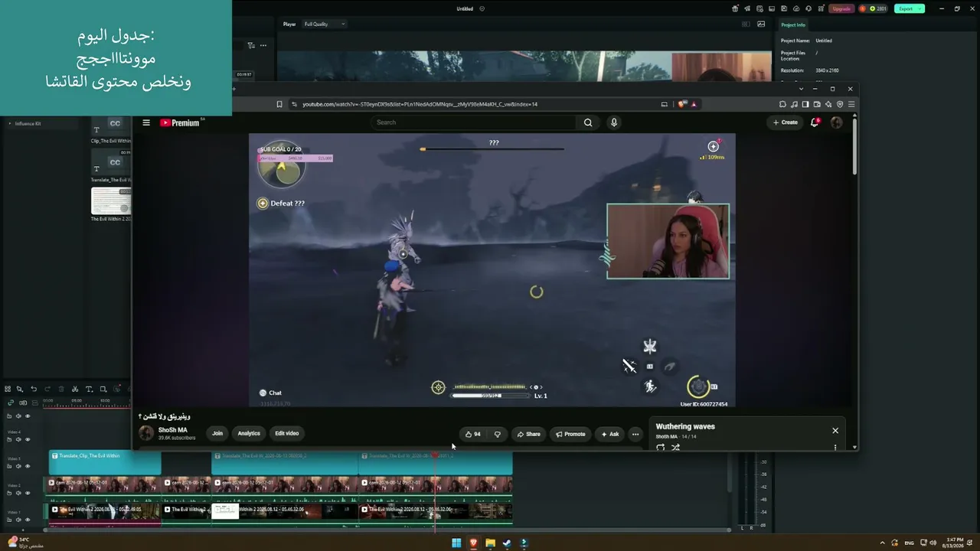The height and width of the screenshot is (551, 980).
Task: Dislike the YouTube video
Action: point(497,434)
